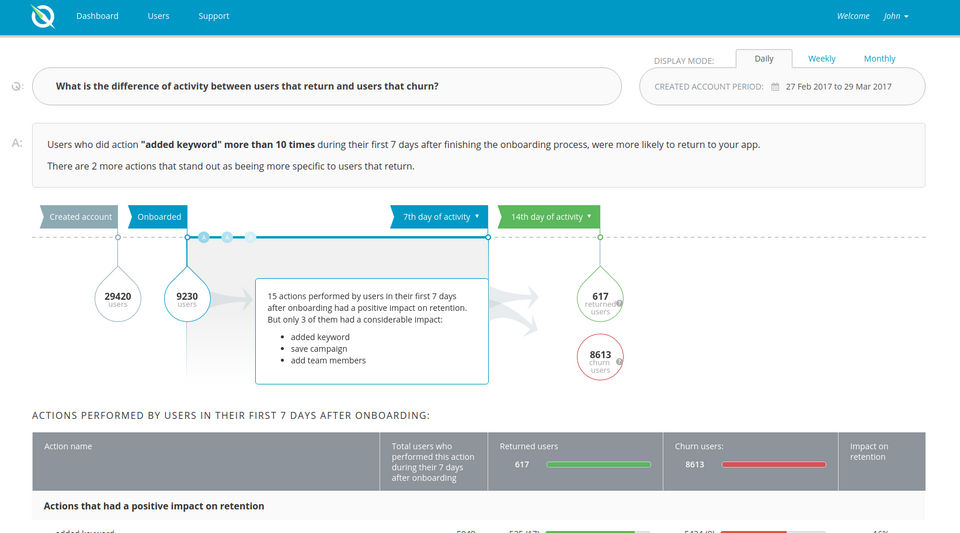Click 'added keyword' in the info box
This screenshot has width=960, height=533.
tap(320, 337)
